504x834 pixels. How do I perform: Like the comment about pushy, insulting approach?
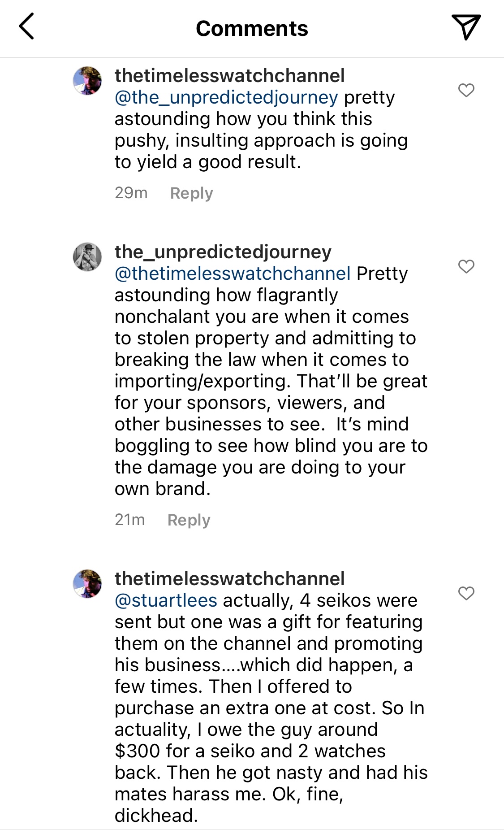(x=466, y=90)
